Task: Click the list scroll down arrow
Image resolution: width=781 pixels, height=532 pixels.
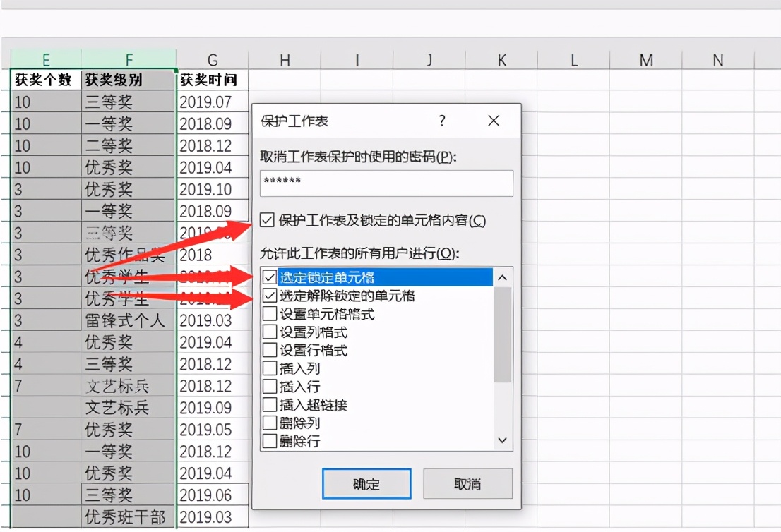Action: pyautogui.click(x=503, y=440)
